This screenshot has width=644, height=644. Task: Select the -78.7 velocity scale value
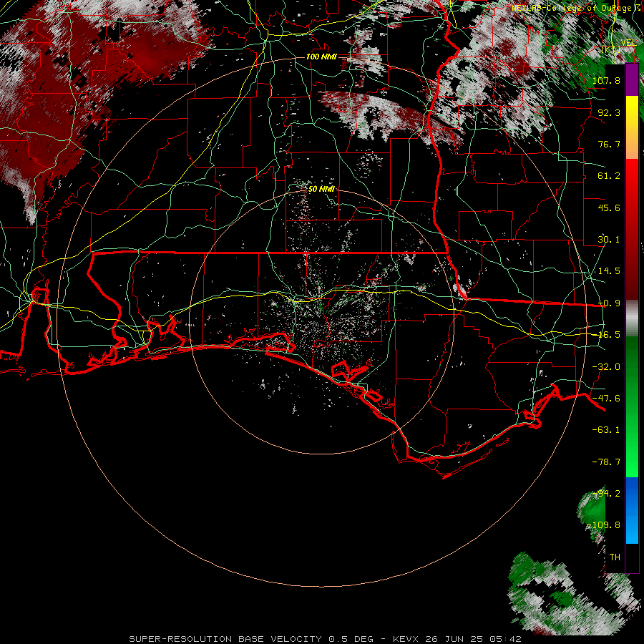(x=606, y=462)
